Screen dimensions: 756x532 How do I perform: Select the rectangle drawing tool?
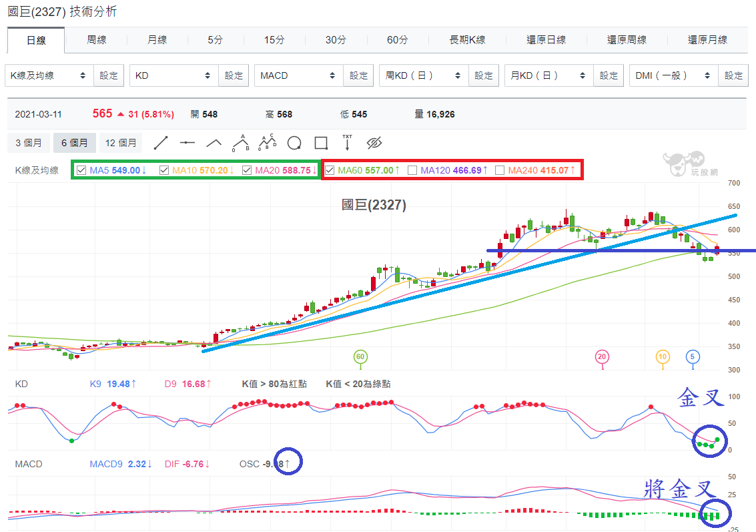coord(321,144)
